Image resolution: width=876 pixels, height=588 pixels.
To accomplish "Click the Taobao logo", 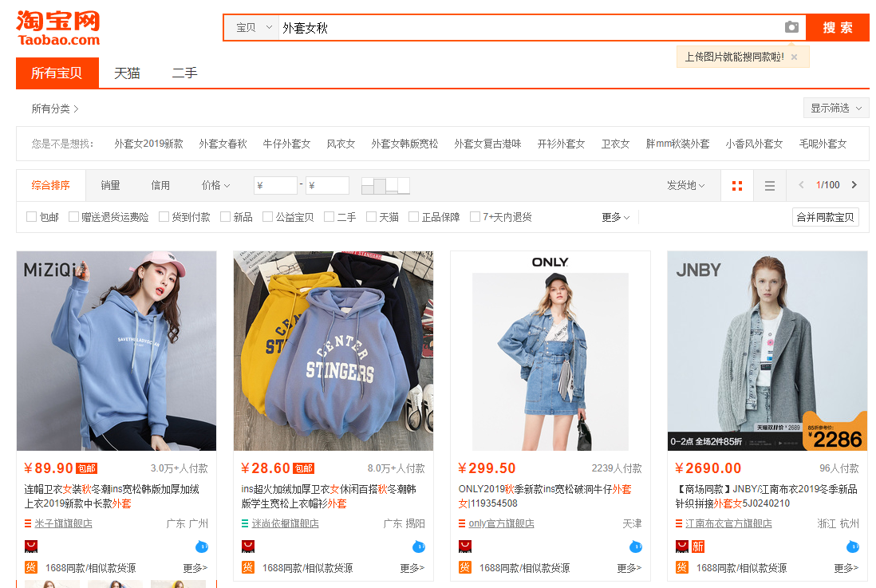I will [58, 28].
